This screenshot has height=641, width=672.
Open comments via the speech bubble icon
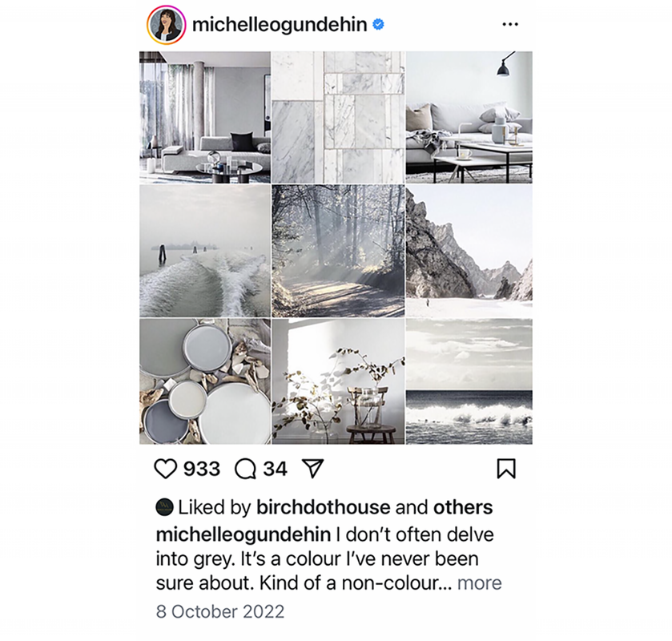coord(245,469)
